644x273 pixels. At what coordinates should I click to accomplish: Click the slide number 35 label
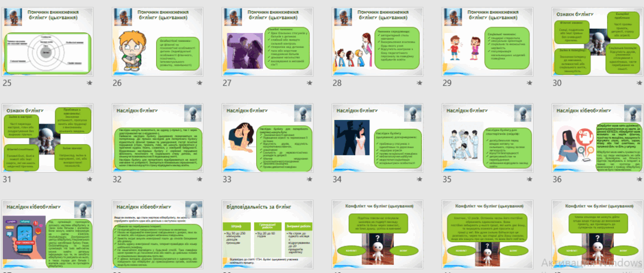coord(447,179)
